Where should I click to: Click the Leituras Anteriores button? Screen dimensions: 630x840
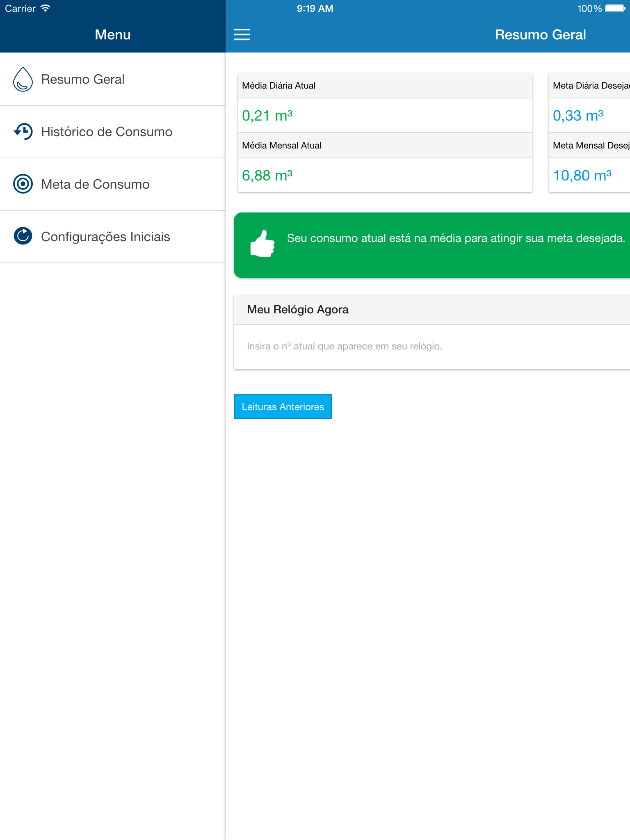click(x=283, y=406)
